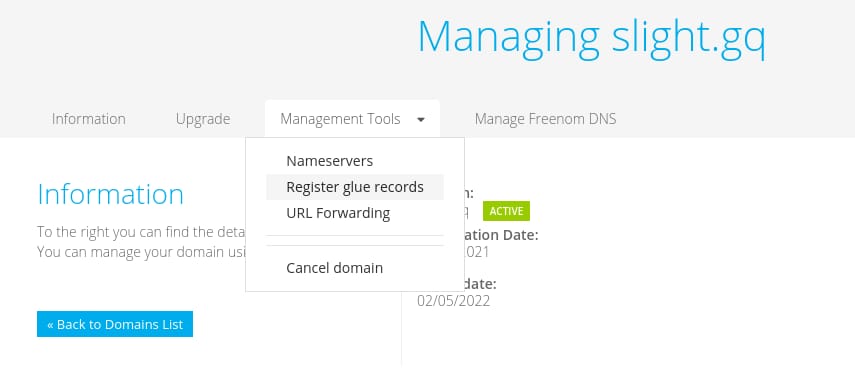The image size is (855, 374).
Task: Choose Register glue records option
Action: coord(354,187)
